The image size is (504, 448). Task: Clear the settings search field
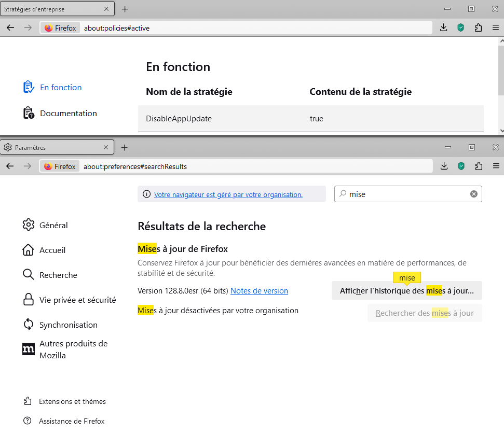pos(474,194)
